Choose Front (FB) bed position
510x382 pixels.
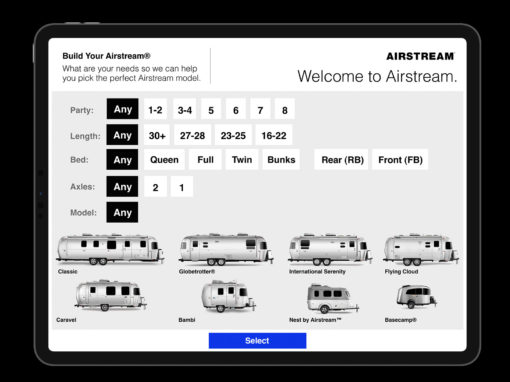click(x=400, y=160)
